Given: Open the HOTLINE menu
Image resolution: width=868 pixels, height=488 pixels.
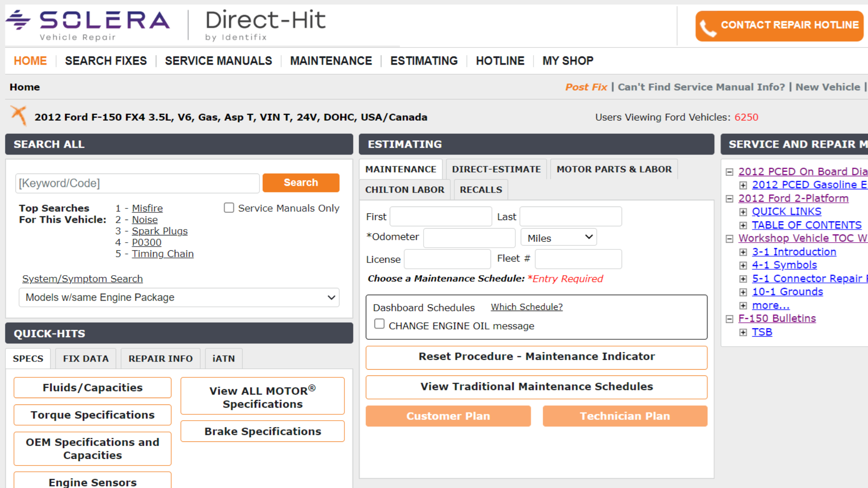Looking at the screenshot, I should pos(500,61).
